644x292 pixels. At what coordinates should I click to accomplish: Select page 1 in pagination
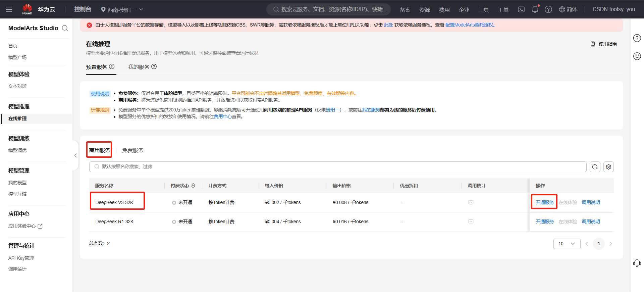point(599,244)
